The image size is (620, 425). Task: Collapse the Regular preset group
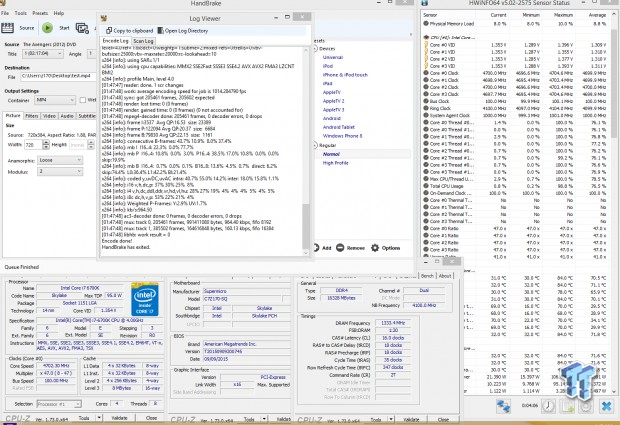[x=316, y=145]
